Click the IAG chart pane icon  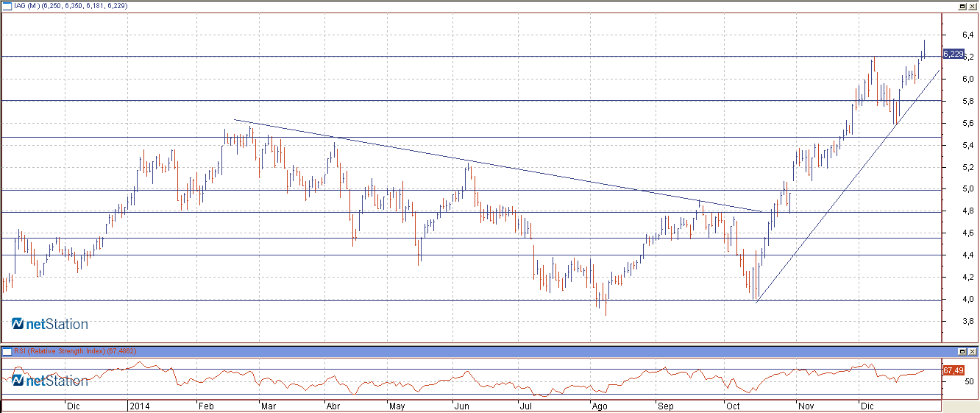7,5
